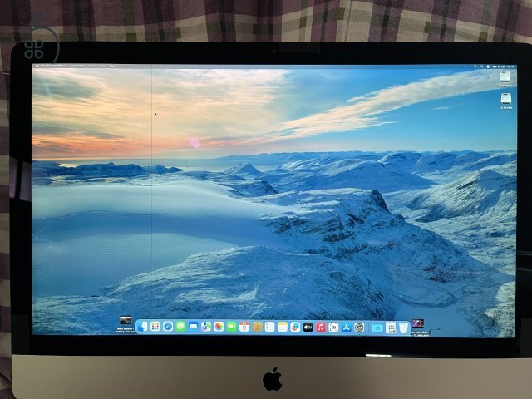This screenshot has height=399, width=532.
Task: Click the menu bar date and time
Action: tap(503, 67)
